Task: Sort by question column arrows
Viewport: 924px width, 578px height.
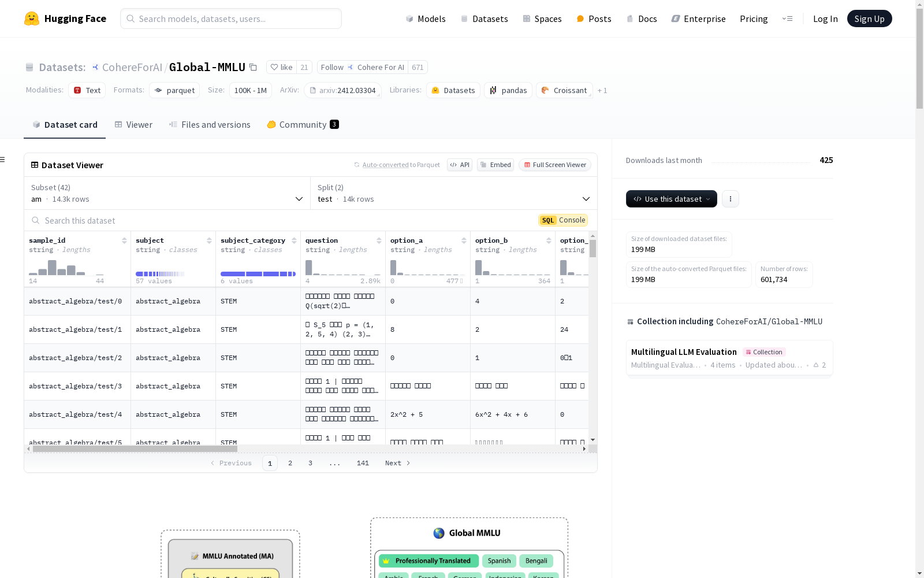Action: click(x=379, y=240)
